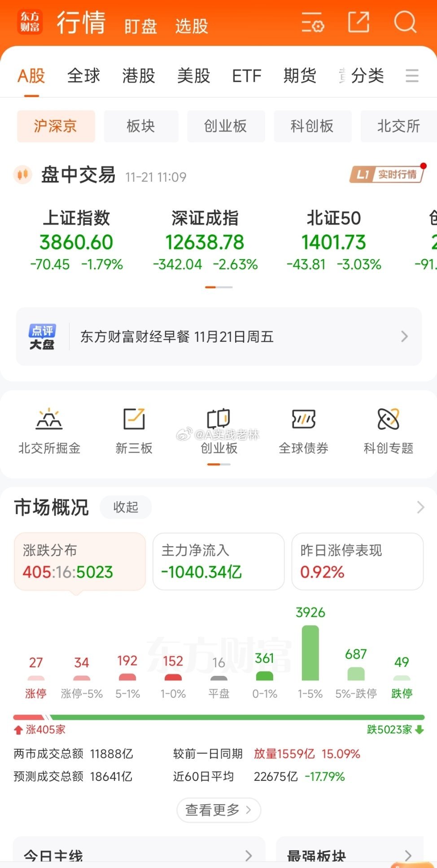Image resolution: width=437 pixels, height=868 pixels.
Task: Switch to 港股 tab
Action: [x=139, y=75]
